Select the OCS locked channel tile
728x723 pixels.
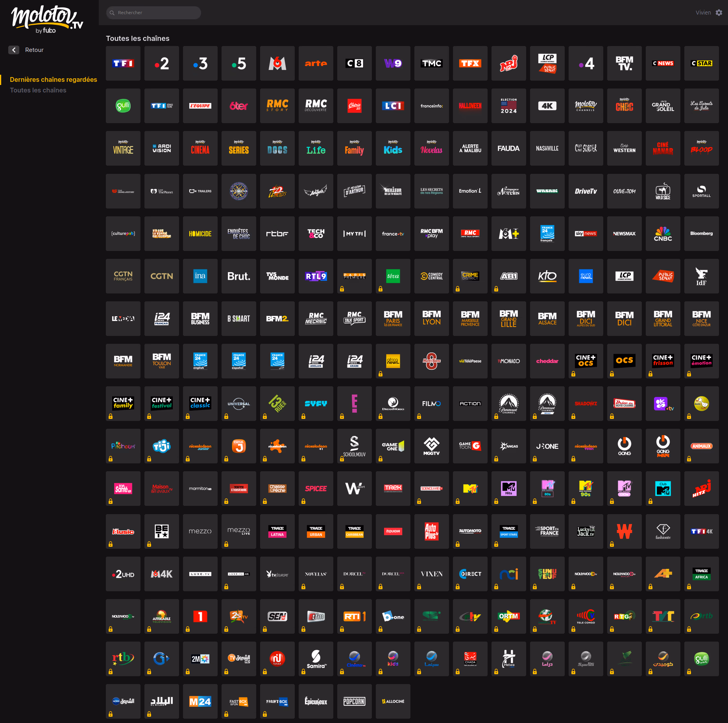point(625,361)
